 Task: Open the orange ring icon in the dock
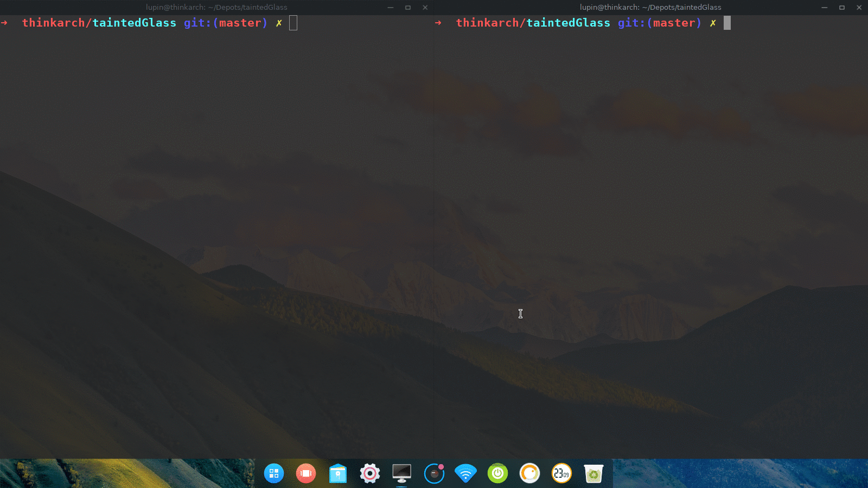[529, 473]
